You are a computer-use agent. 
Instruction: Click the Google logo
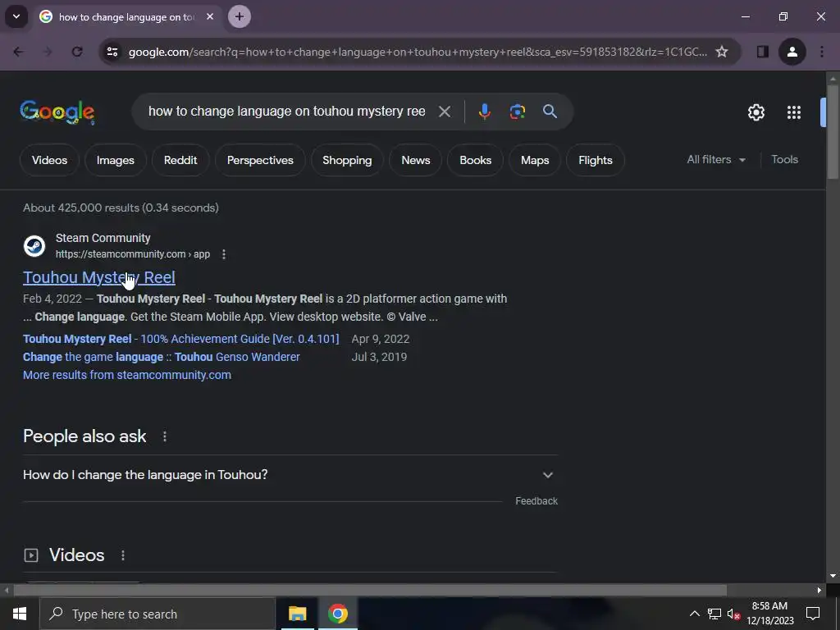tap(57, 112)
